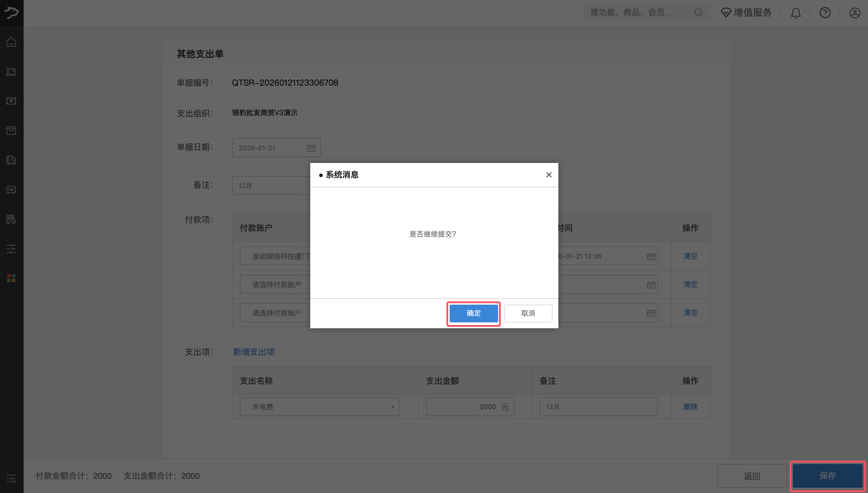Open the delivery truck module in the sidebar
Viewport: 868px width, 493px height.
(11, 160)
